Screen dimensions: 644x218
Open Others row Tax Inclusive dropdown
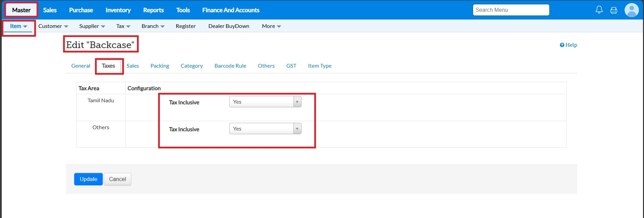coord(265,129)
